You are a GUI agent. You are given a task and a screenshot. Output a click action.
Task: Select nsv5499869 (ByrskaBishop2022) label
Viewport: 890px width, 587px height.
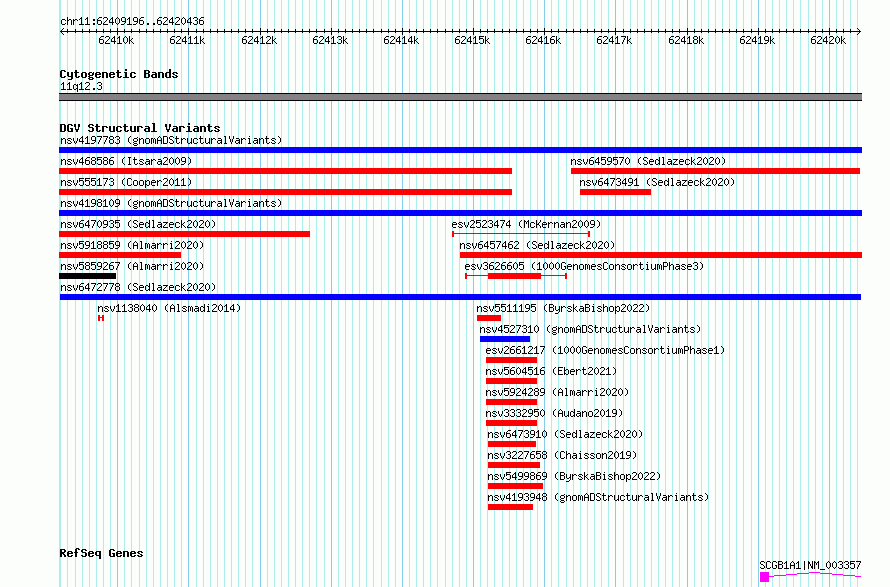pos(574,476)
